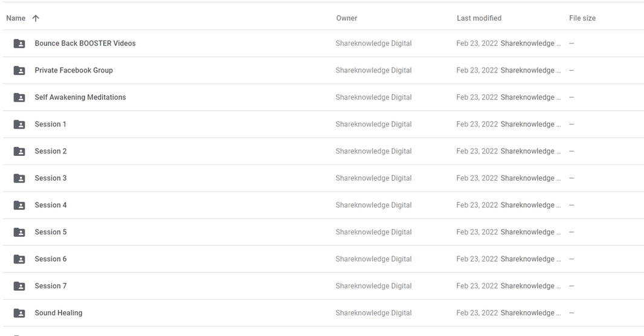
Task: Click the Session 3 shared folder icon
Action: pos(19,178)
